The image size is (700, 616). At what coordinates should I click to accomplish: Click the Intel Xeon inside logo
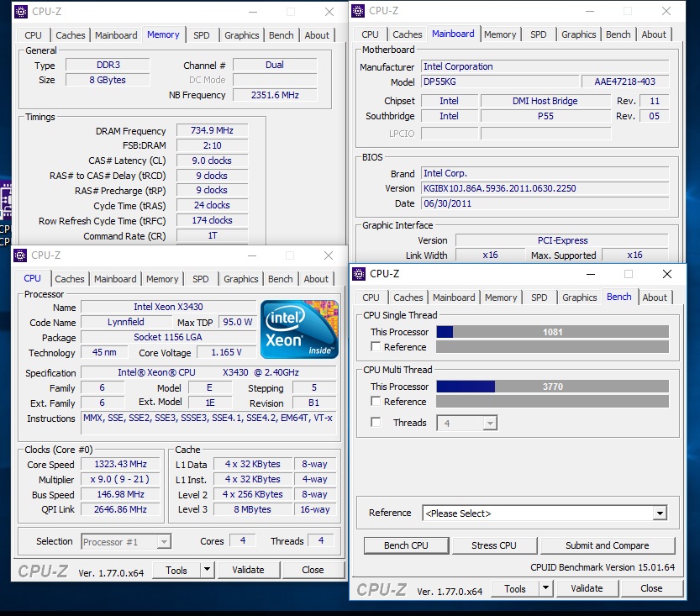click(x=299, y=329)
